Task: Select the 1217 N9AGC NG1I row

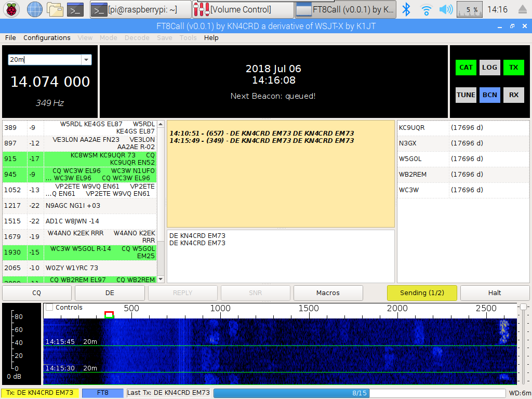Action: pos(79,206)
